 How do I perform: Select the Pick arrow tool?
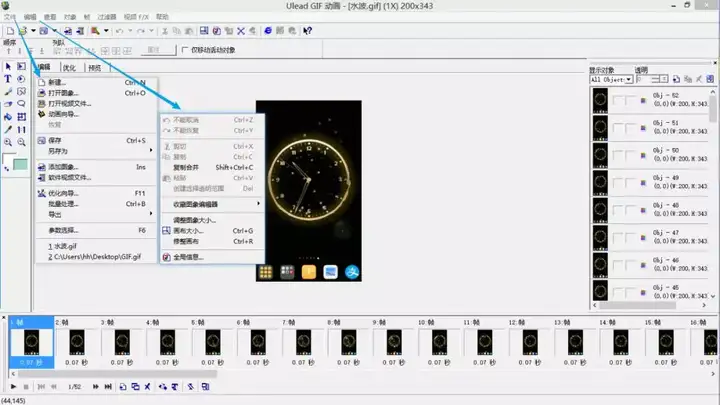tap(8, 67)
